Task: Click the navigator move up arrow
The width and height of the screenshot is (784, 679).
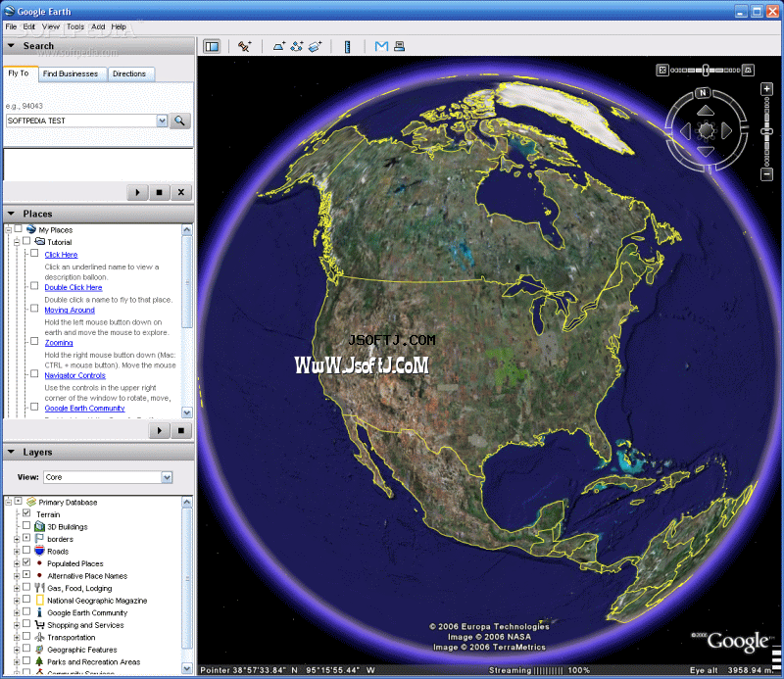Action: coord(706,111)
